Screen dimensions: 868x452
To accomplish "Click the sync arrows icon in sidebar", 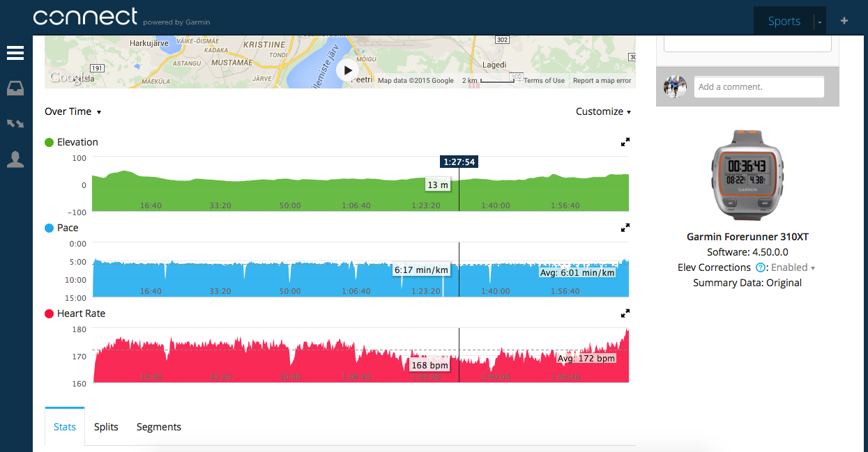I will point(15,124).
